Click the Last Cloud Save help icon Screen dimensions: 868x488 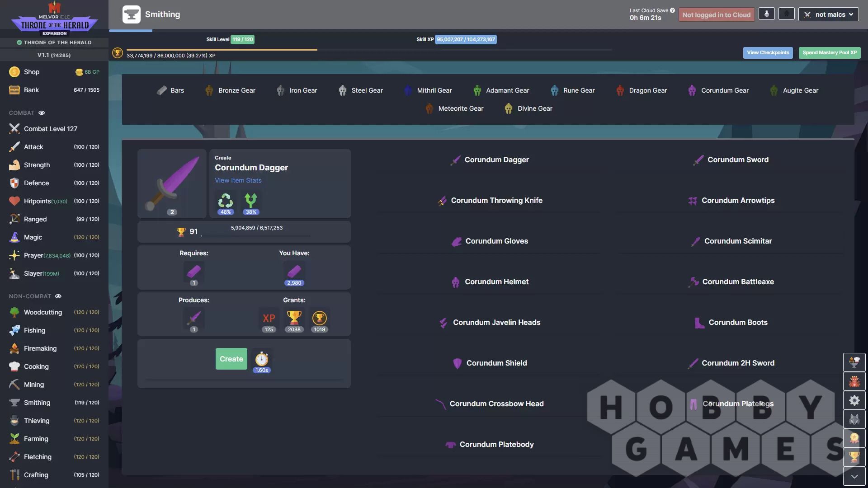672,10
